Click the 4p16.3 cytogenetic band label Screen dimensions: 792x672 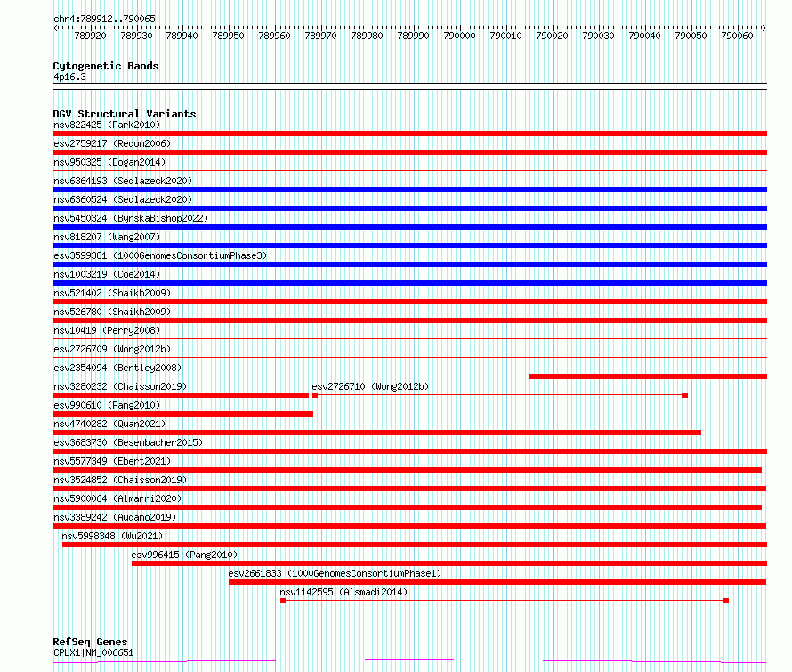tap(69, 77)
